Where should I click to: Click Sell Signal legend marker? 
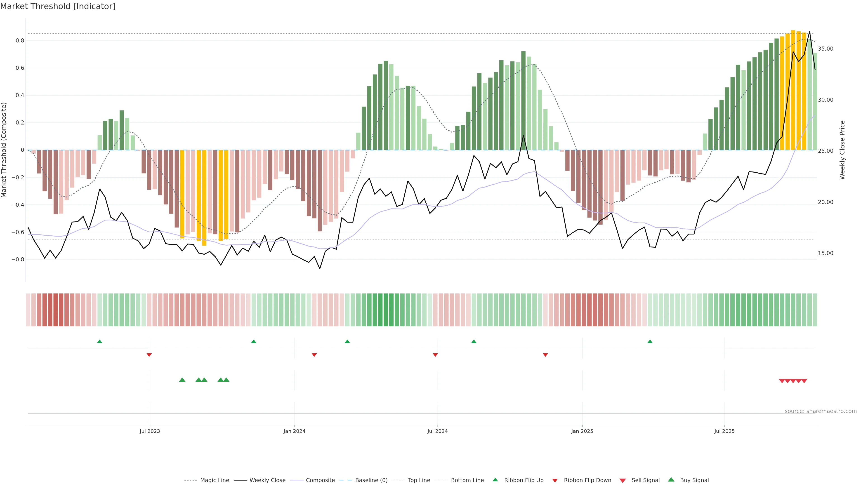pos(623,480)
